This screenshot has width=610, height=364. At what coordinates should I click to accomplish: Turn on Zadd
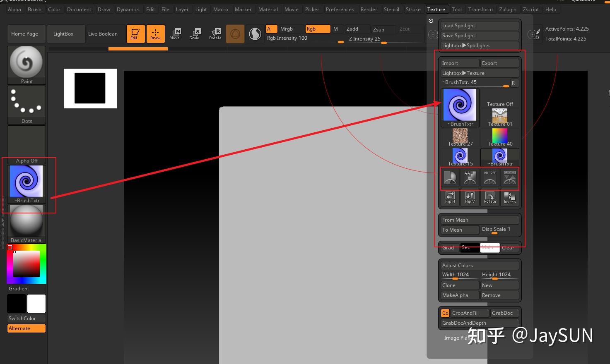click(x=357, y=29)
